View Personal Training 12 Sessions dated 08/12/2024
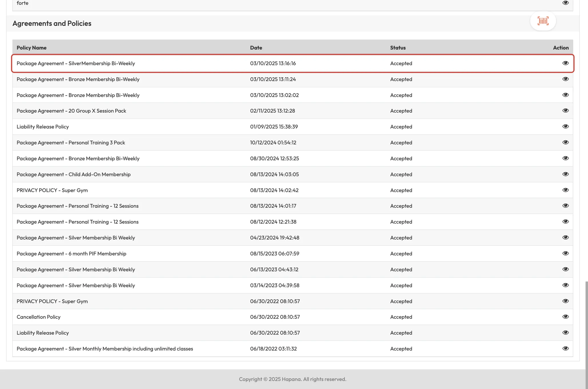 565,222
